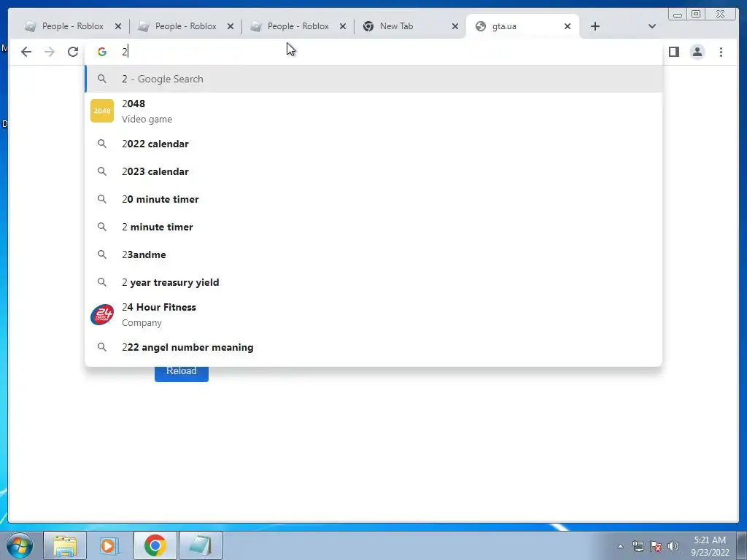Choose the '23andme' suggestion
Image resolution: width=747 pixels, height=560 pixels.
coord(373,254)
